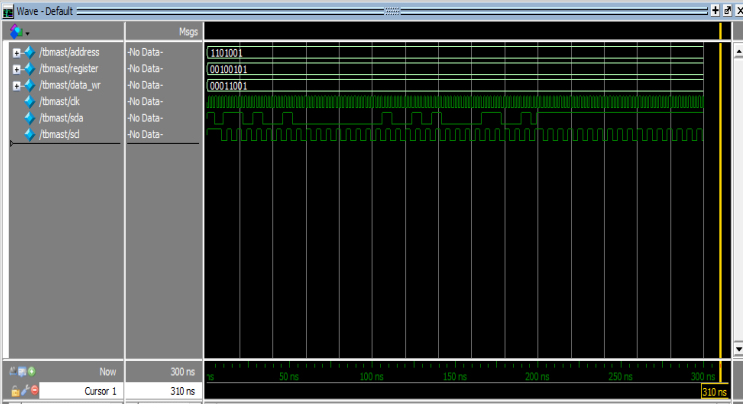The height and width of the screenshot is (404, 743).
Task: Expand the /tbmast/register bus signal
Action: click(x=17, y=70)
